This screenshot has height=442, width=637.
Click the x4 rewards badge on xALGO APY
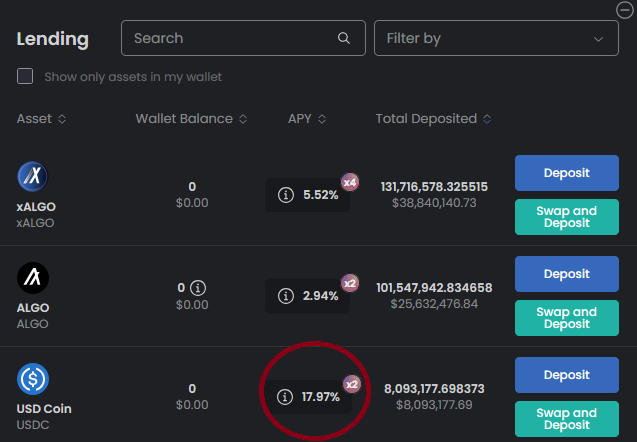click(350, 182)
